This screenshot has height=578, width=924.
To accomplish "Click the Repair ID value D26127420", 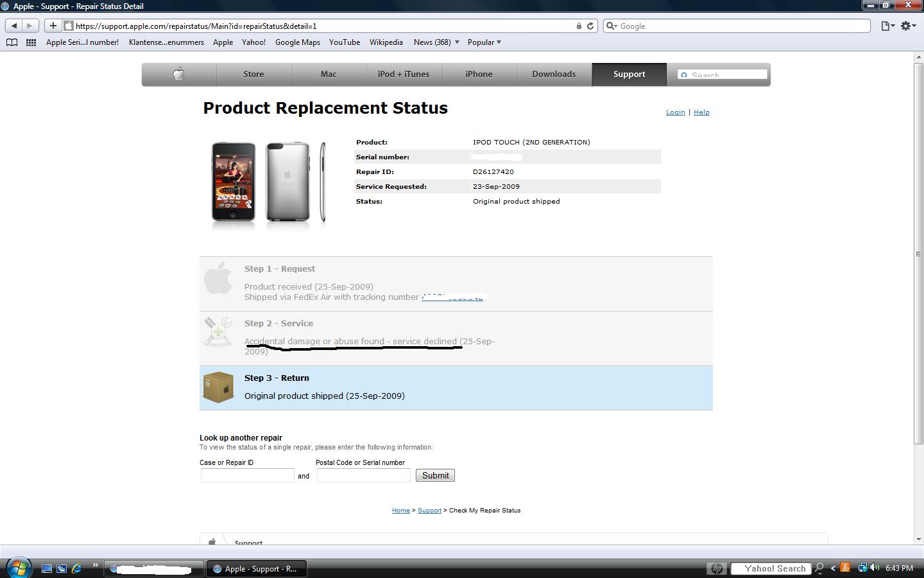I will pyautogui.click(x=493, y=171).
